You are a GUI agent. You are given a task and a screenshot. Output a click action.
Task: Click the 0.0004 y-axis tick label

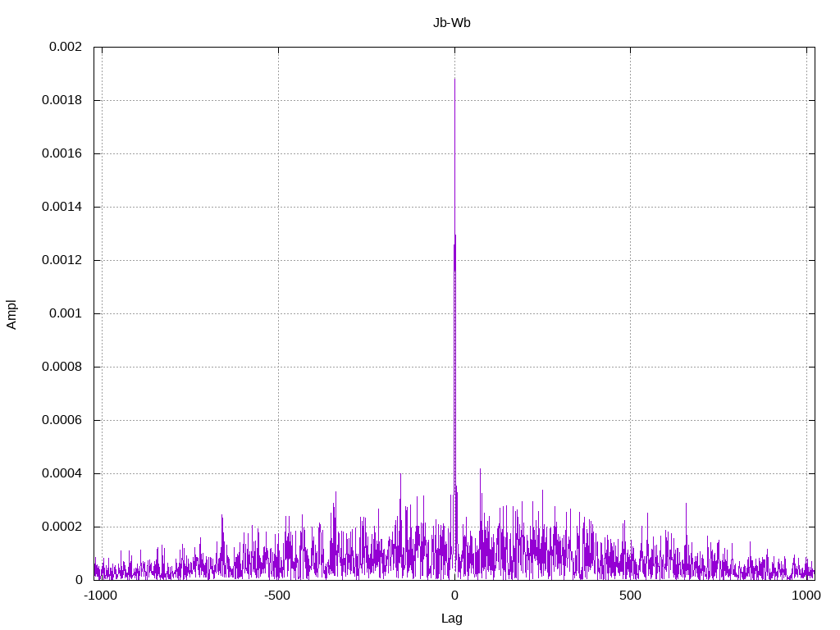point(62,473)
